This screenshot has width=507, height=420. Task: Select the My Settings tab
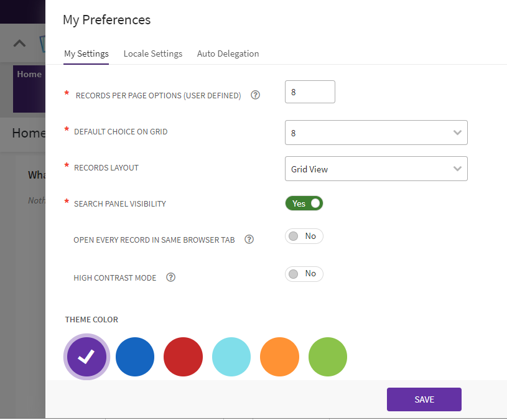click(x=86, y=54)
